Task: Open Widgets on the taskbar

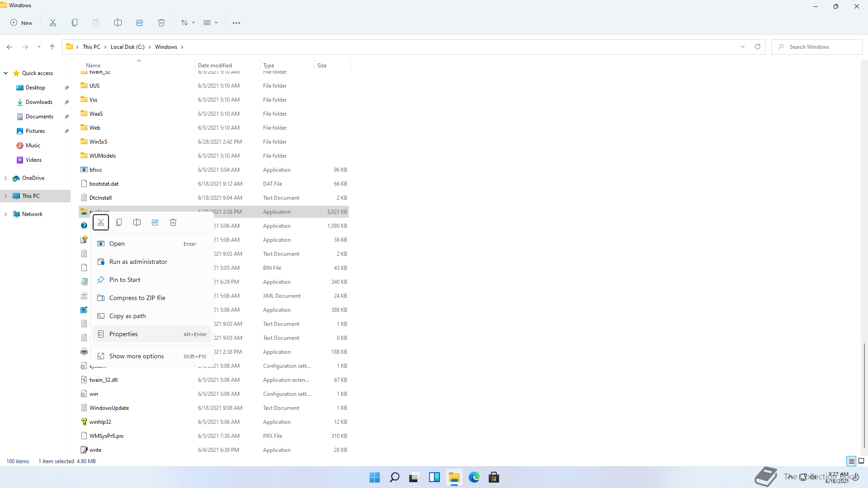Action: pos(434,477)
